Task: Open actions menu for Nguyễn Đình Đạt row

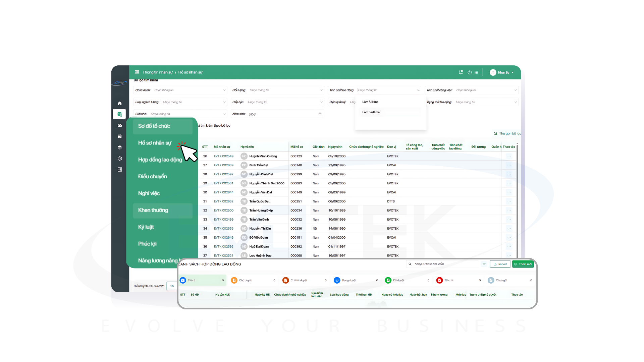Action: 509,174
